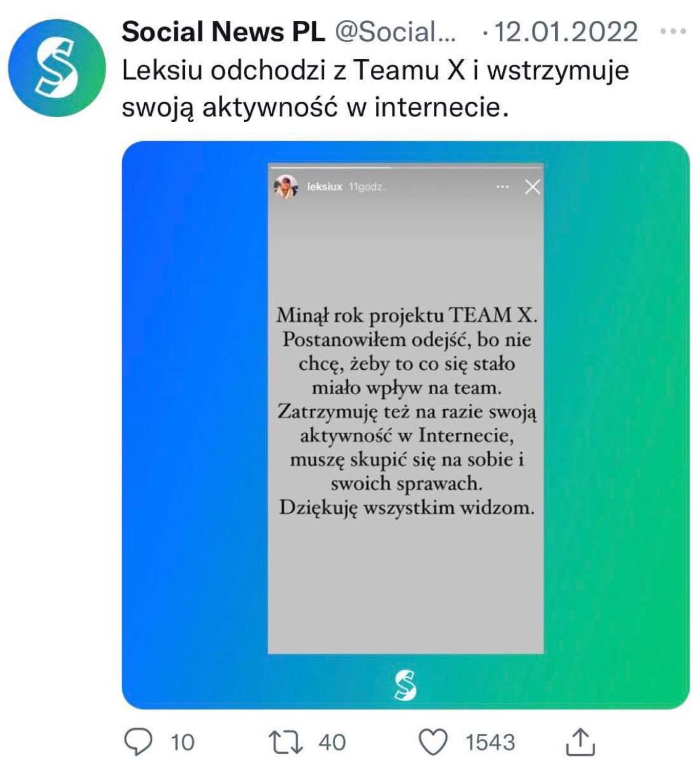Click the leksiux story profile picture
The height and width of the screenshot is (783, 700).
click(x=286, y=187)
